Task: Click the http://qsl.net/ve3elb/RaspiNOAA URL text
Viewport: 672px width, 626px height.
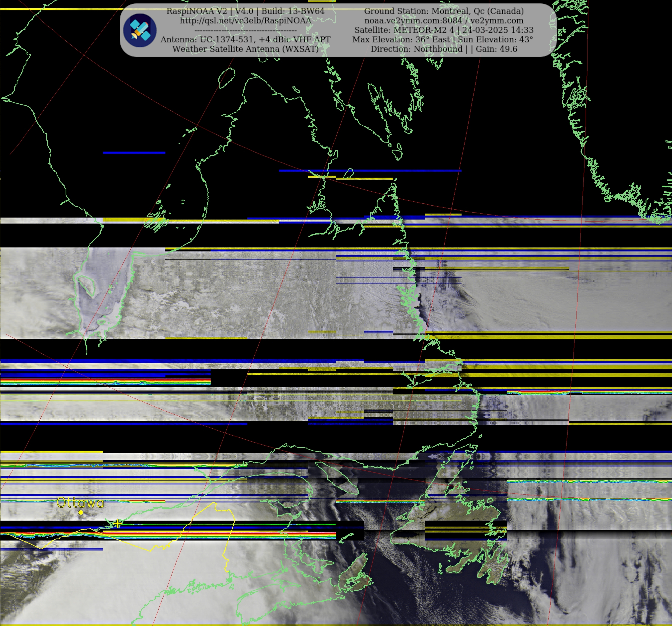Action: [245, 21]
